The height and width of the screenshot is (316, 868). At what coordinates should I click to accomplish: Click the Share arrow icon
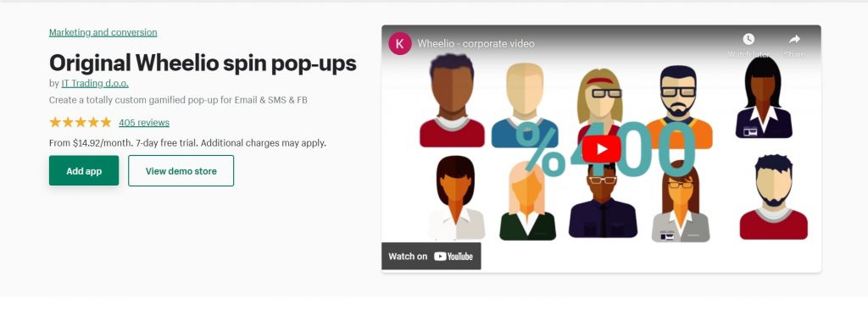coord(794,39)
